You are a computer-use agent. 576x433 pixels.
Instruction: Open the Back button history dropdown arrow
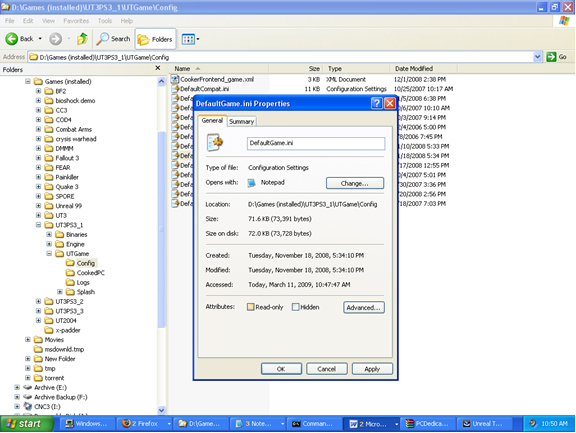click(40, 39)
